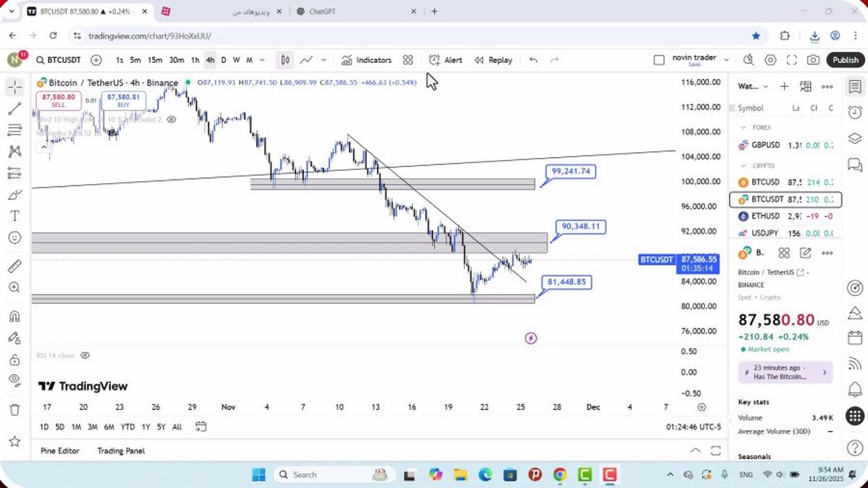Select the trend line drawing tool
The height and width of the screenshot is (488, 868).
pyautogui.click(x=14, y=109)
